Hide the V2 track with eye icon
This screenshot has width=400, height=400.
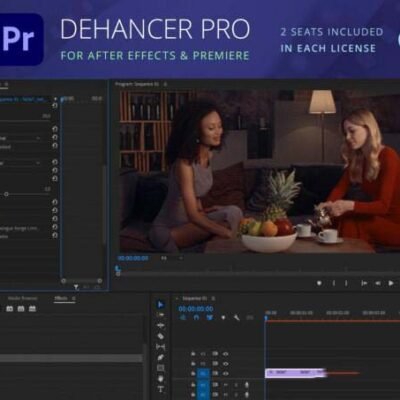click(226, 364)
